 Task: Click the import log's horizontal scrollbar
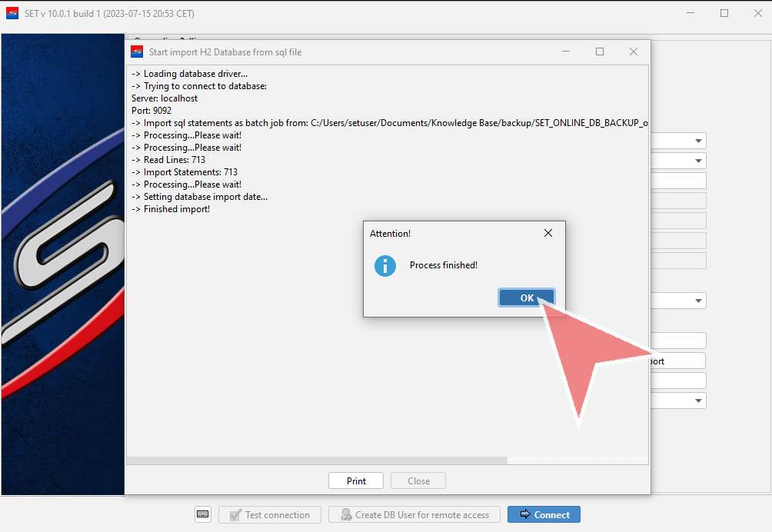[x=317, y=461]
